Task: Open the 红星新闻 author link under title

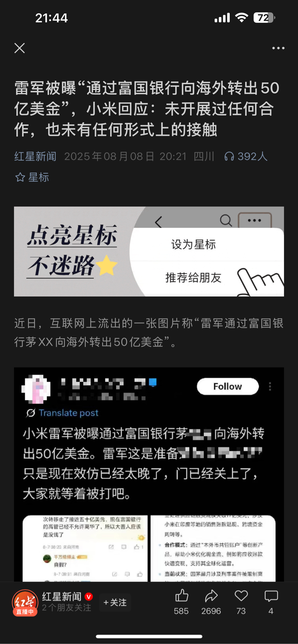Action: pyautogui.click(x=35, y=156)
